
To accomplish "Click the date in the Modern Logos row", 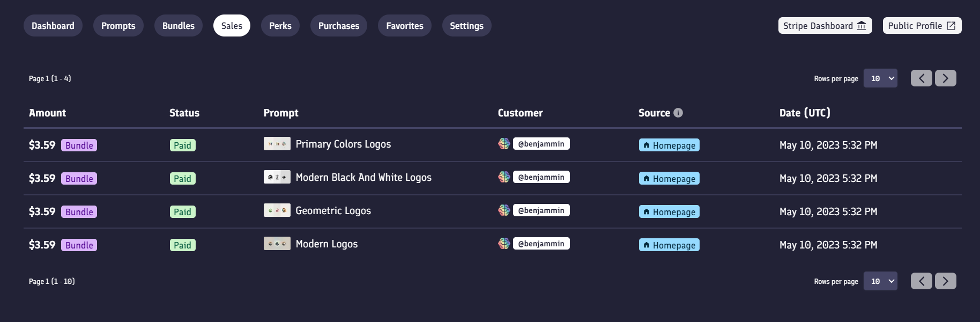I will pyautogui.click(x=828, y=245).
